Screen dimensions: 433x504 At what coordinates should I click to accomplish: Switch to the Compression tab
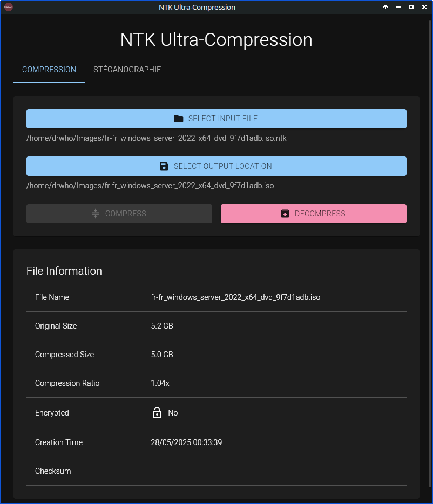[x=49, y=70]
